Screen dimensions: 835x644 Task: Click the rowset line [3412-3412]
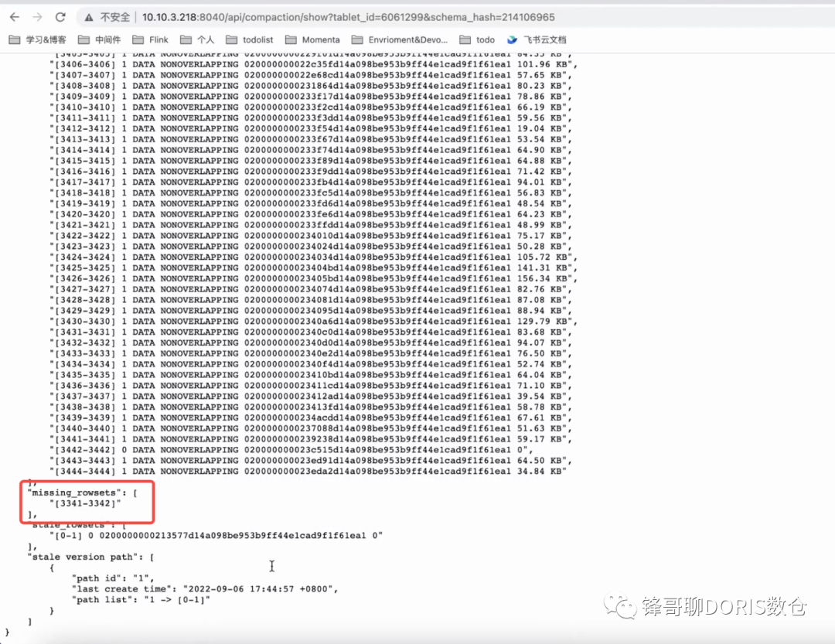(x=311, y=129)
